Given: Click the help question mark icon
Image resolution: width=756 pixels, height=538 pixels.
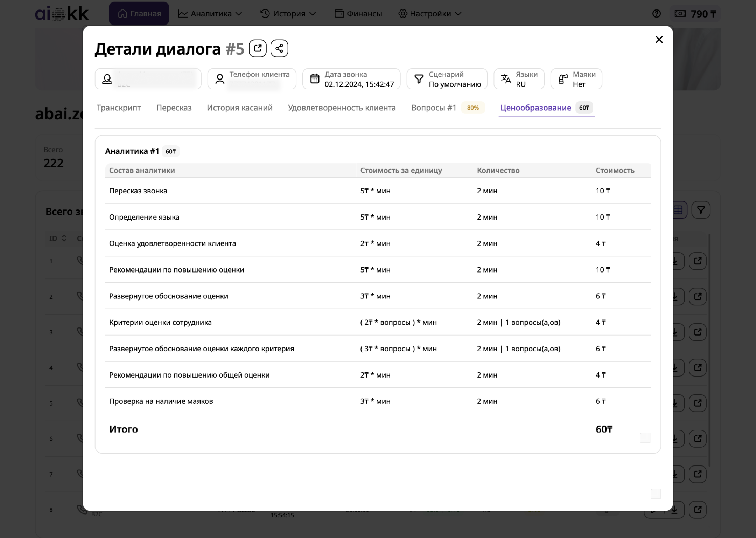Looking at the screenshot, I should (x=656, y=14).
